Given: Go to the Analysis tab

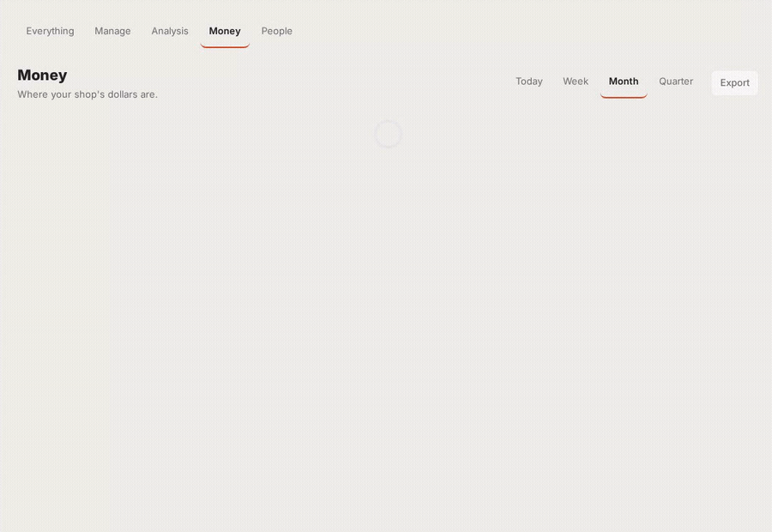Looking at the screenshot, I should [170, 31].
